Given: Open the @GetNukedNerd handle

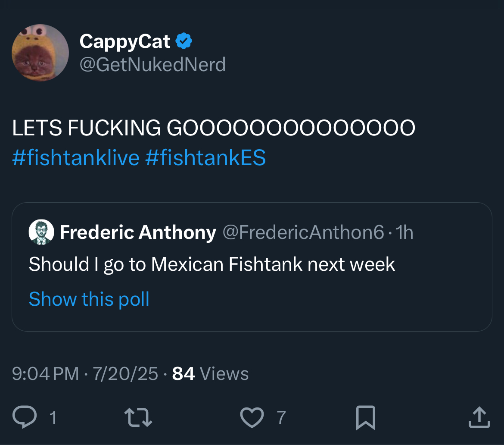Looking at the screenshot, I should 152,64.
